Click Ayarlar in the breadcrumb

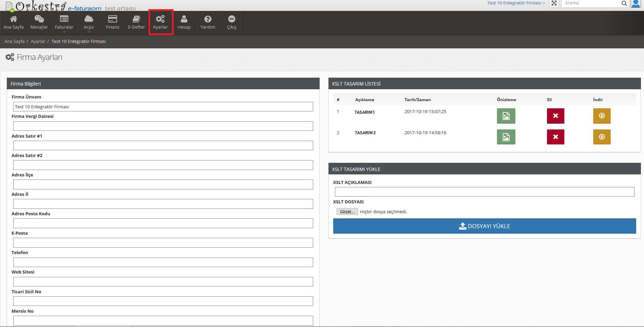pyautogui.click(x=38, y=42)
